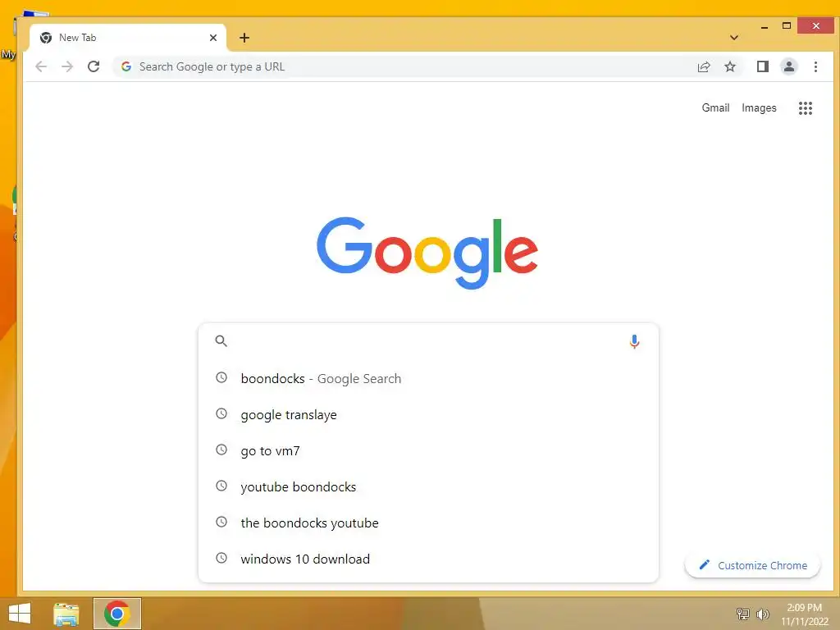The image size is (840, 630).
Task: Reload the current page
Action: click(x=94, y=66)
